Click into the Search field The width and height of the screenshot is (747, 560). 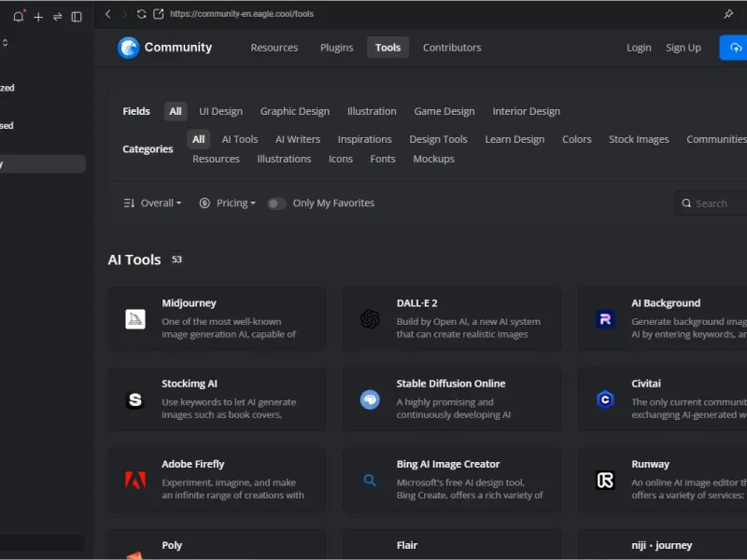click(x=712, y=203)
